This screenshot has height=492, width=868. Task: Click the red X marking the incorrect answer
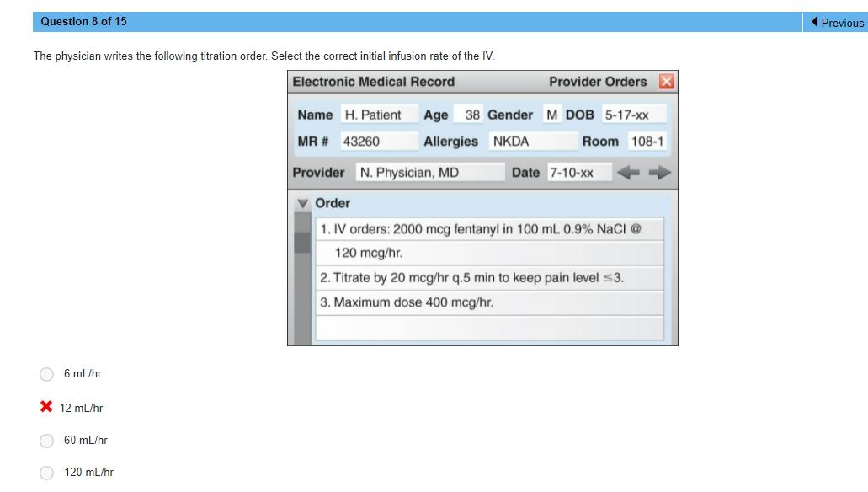[46, 408]
